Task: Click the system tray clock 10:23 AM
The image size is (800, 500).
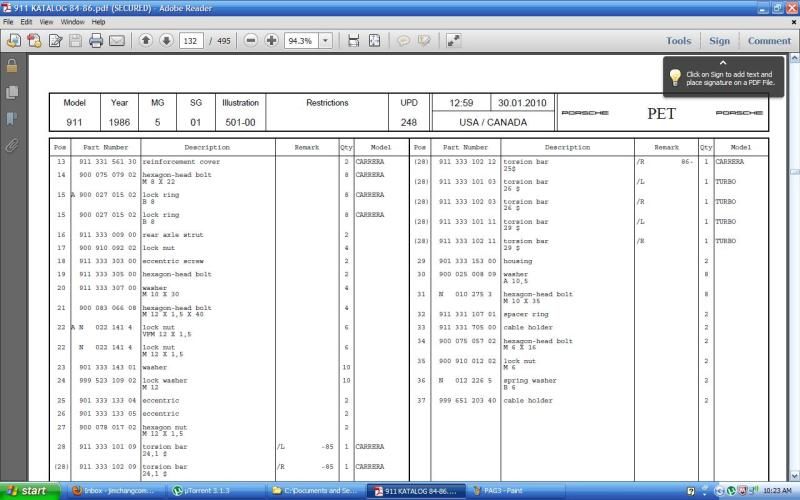Action: (777, 491)
